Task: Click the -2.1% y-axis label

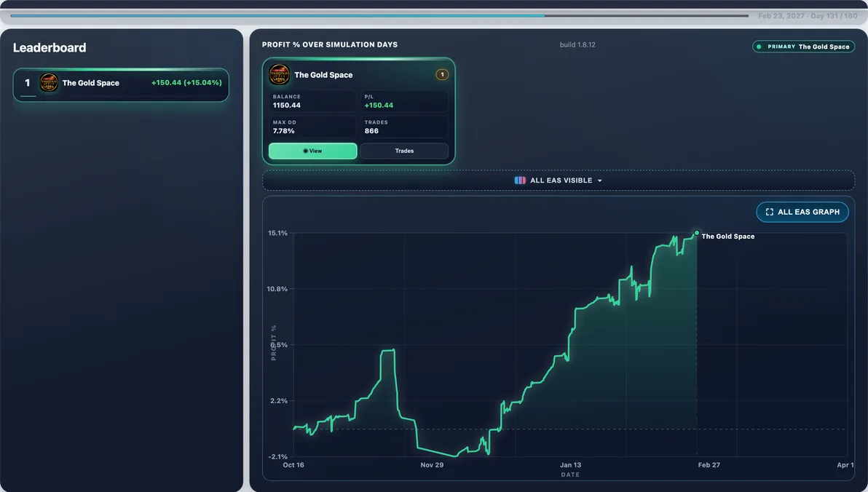Action: [278, 456]
